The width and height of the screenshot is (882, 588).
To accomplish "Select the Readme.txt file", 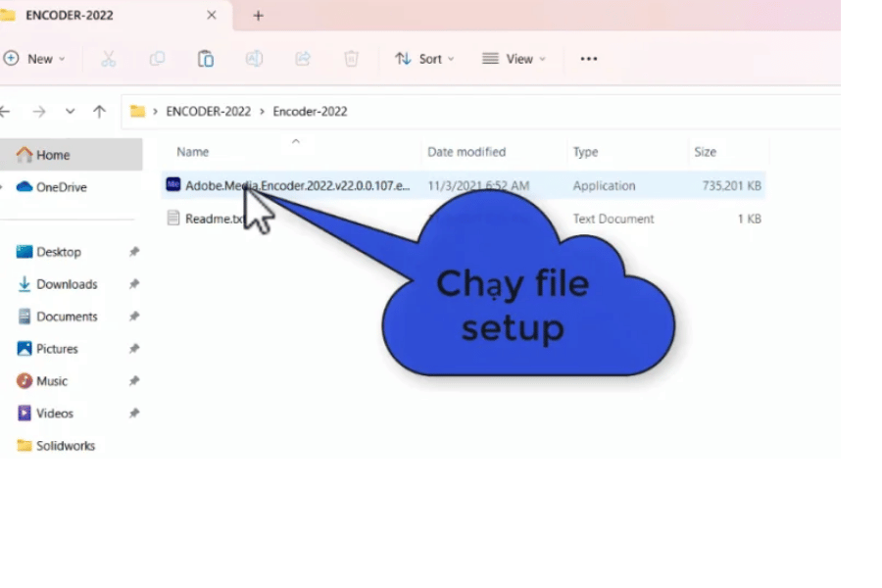I will (x=212, y=219).
